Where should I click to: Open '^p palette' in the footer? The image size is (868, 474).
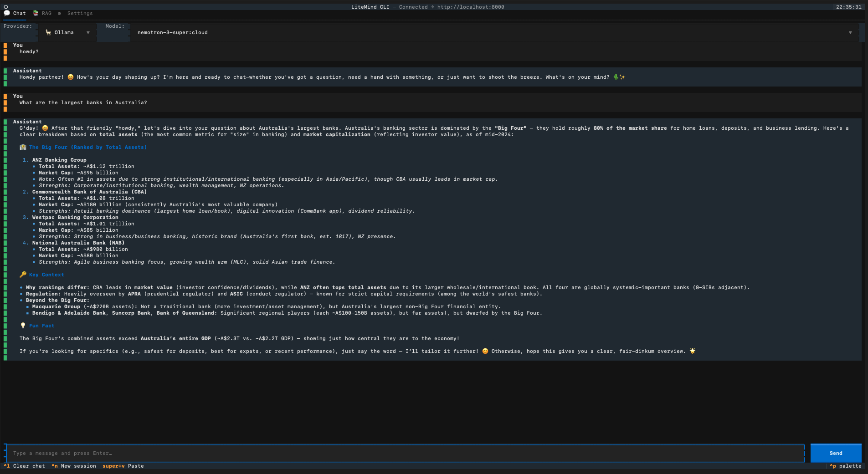846,466
